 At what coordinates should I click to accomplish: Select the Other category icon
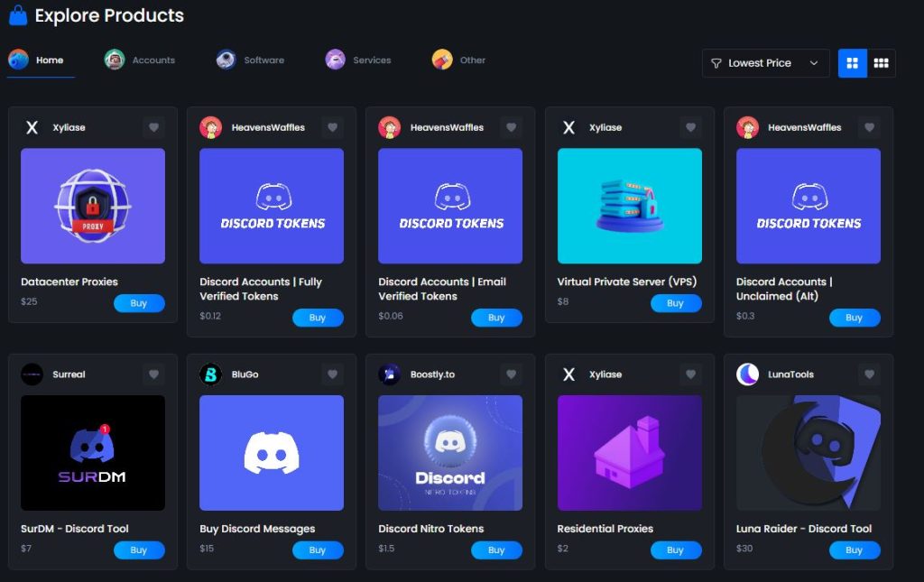(x=439, y=60)
